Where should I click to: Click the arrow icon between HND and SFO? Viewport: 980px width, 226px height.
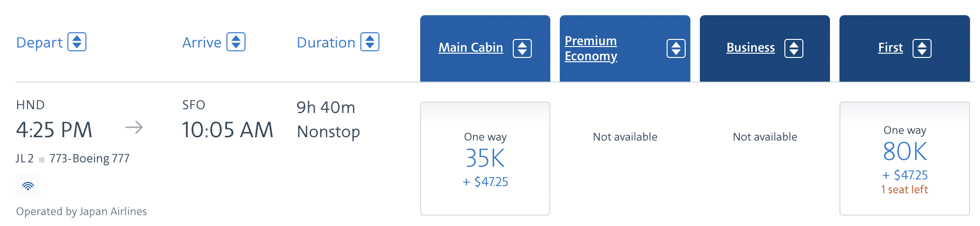coord(134,127)
